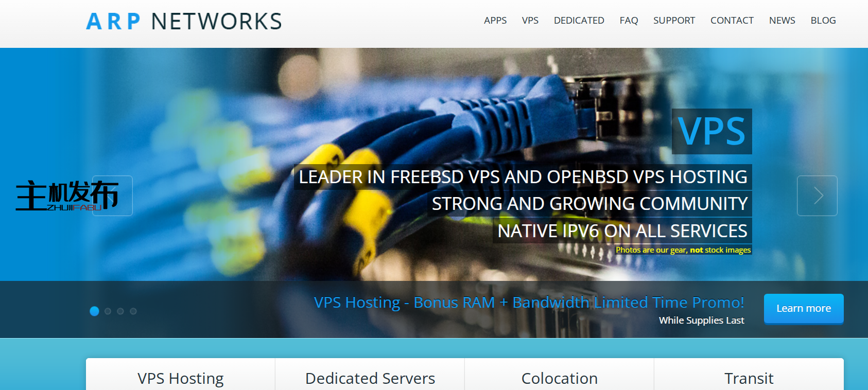The width and height of the screenshot is (868, 390).
Task: Open the BLOG from the navigation bar
Action: [x=823, y=21]
